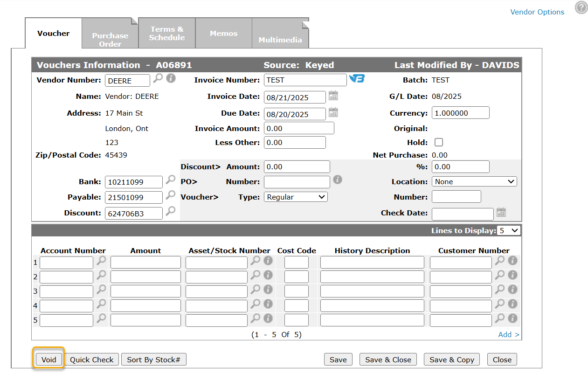
Task: Open the Due Date calendar picker
Action: click(333, 112)
